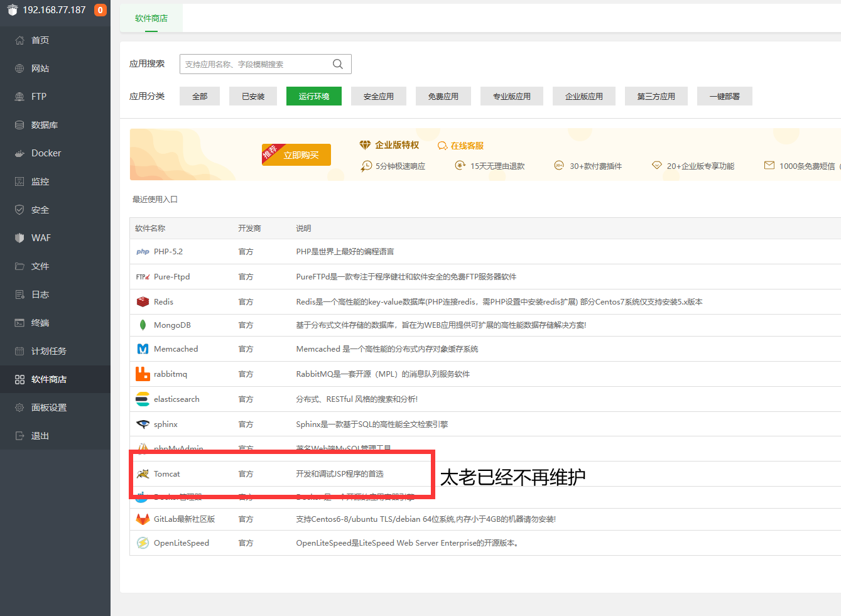Click the orange rabbitmq icon
The image size is (841, 616).
click(143, 374)
